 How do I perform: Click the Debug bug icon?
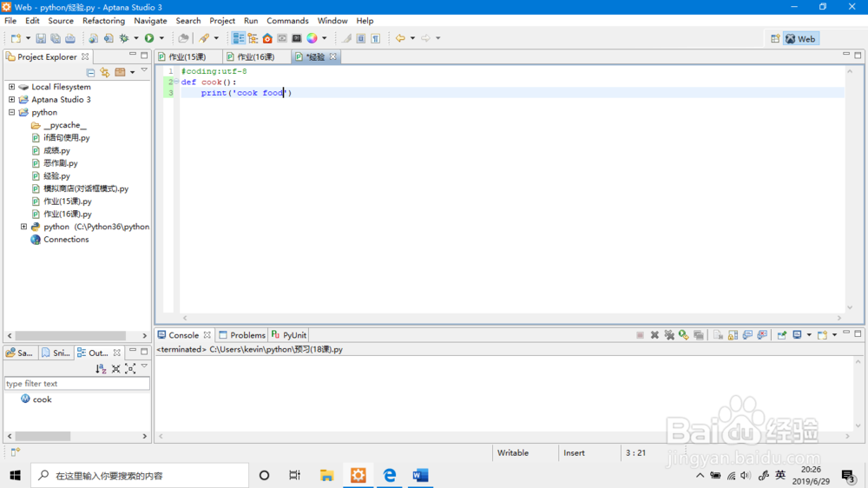124,38
